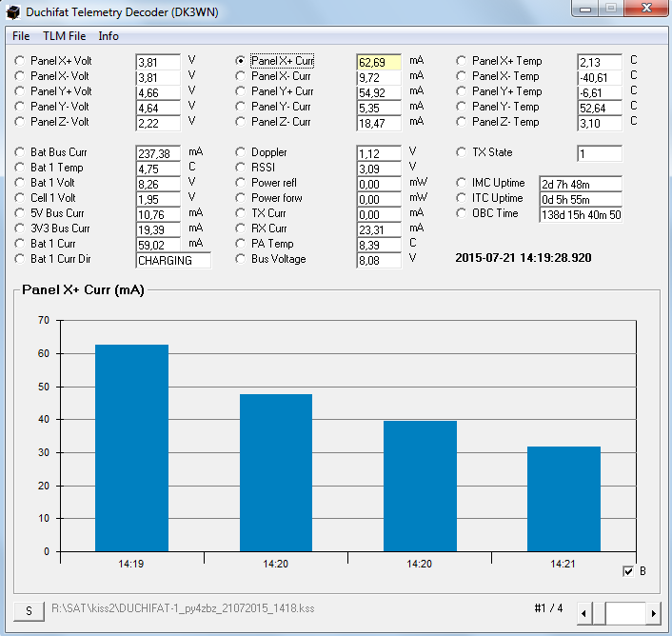The width and height of the screenshot is (672, 636).
Task: Open the TLM File menu
Action: point(64,36)
